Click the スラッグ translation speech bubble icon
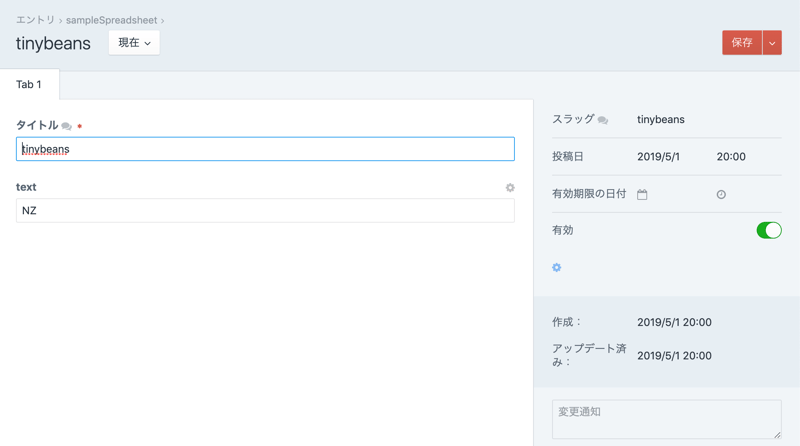This screenshot has width=800, height=446. click(x=603, y=120)
